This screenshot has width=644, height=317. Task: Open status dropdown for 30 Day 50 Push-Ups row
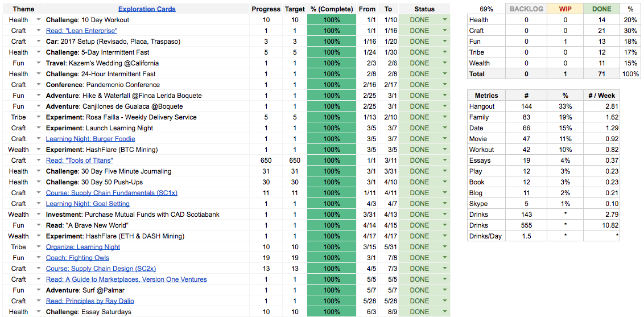click(445, 182)
